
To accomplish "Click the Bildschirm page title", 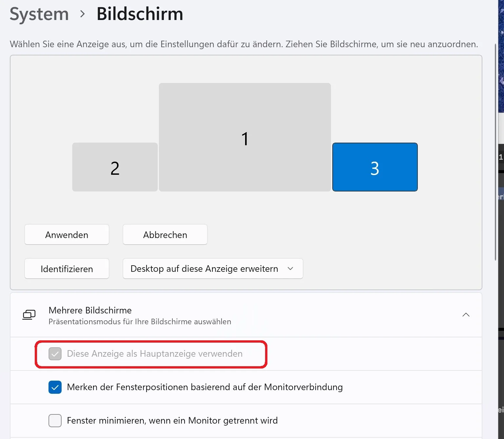I will click(140, 14).
